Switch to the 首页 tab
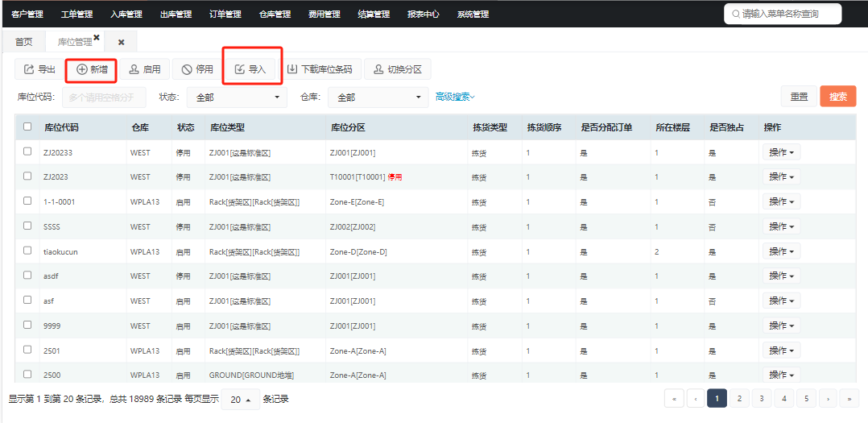This screenshot has height=423, width=868. (x=23, y=42)
